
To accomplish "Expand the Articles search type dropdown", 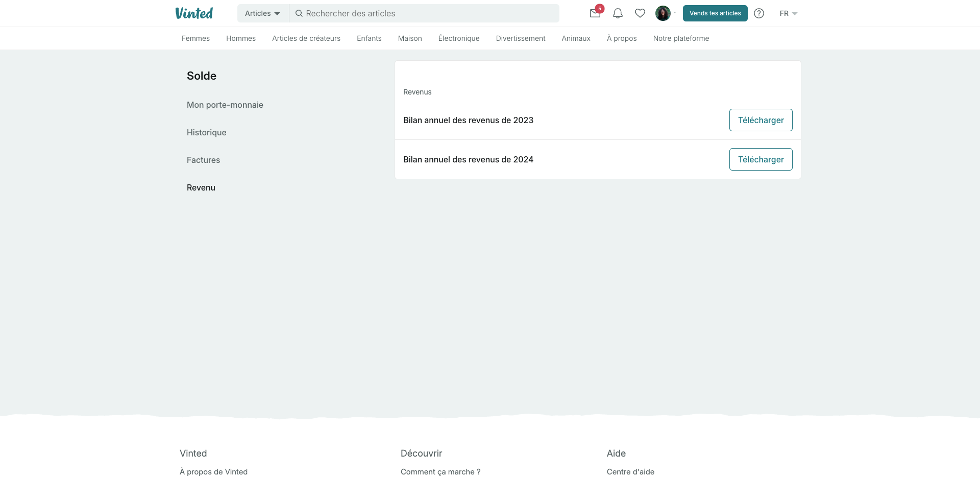I will pyautogui.click(x=263, y=13).
